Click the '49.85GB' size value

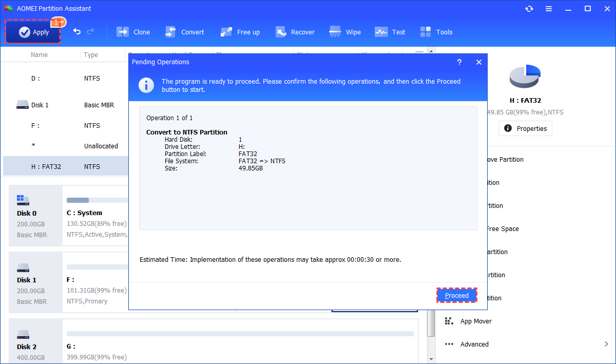[251, 168]
